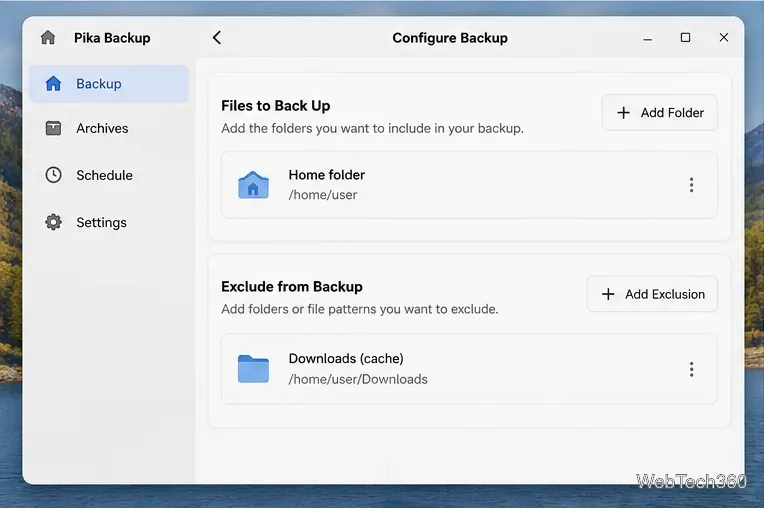Click the Downloads (cache) folder icon
764x508 pixels.
(253, 369)
